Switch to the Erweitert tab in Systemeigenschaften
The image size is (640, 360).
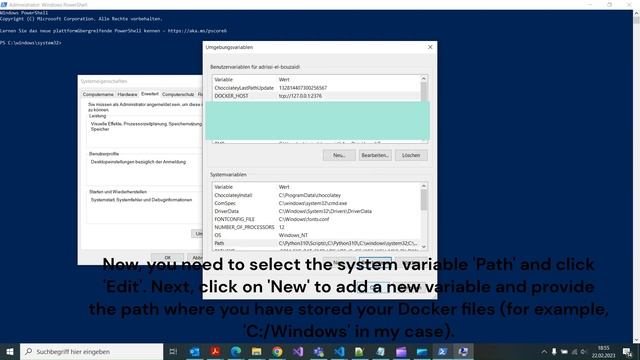(x=150, y=94)
